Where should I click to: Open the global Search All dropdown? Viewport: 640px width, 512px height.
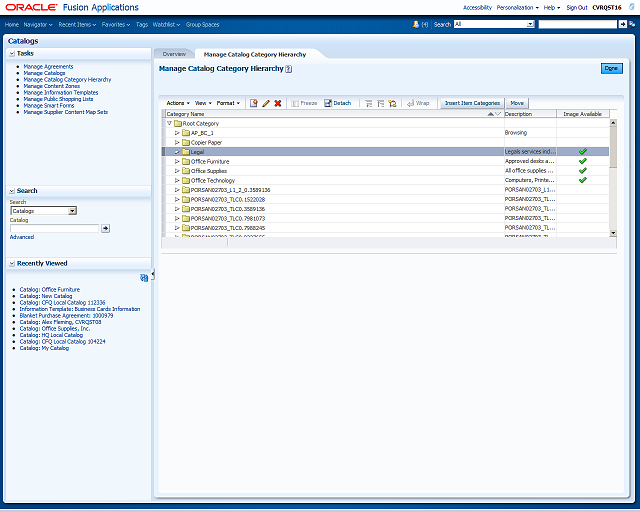pyautogui.click(x=530, y=24)
